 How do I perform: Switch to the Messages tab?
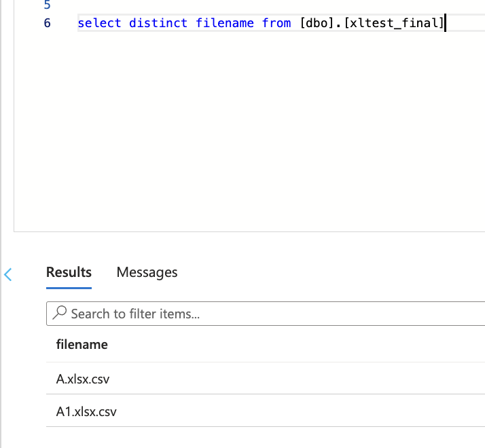pyautogui.click(x=147, y=272)
